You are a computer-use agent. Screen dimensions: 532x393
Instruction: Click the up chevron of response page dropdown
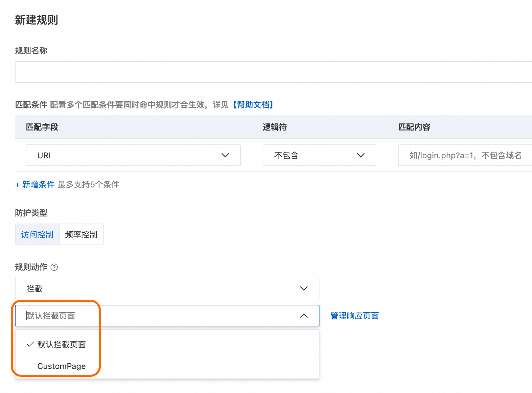tap(304, 316)
